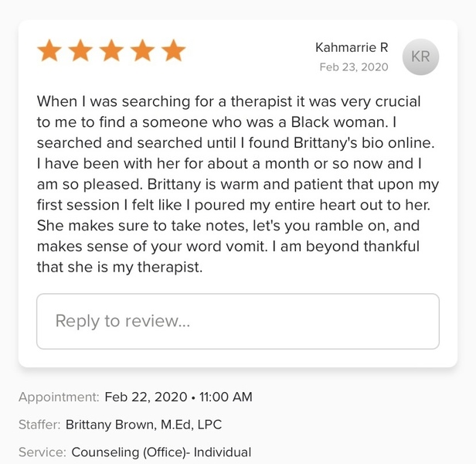This screenshot has height=464, width=476.
Task: Select the third rating star
Action: click(112, 51)
